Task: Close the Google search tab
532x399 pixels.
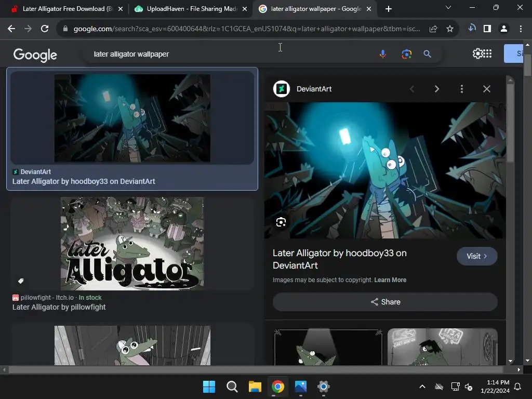Action: [369, 9]
